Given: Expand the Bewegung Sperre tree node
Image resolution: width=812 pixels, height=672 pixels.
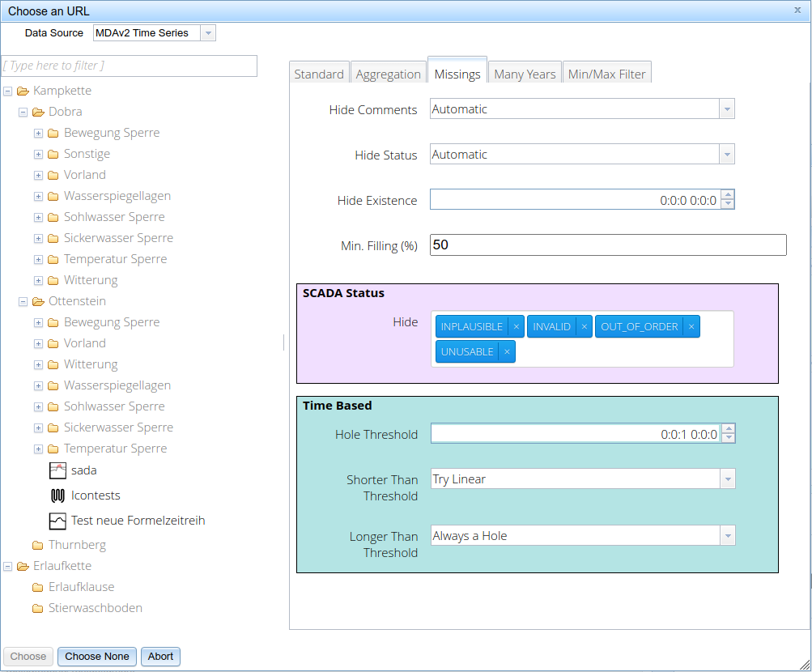Looking at the screenshot, I should [x=38, y=132].
